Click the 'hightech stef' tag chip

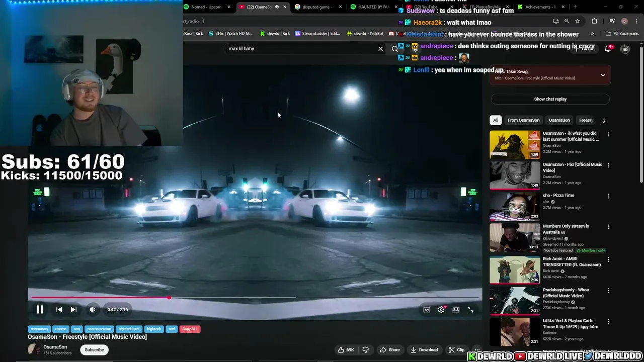129,329
